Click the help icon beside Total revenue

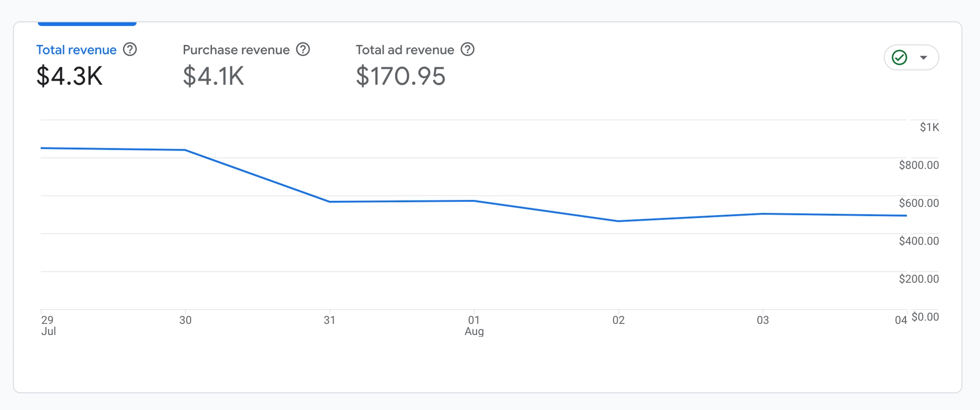click(x=130, y=49)
